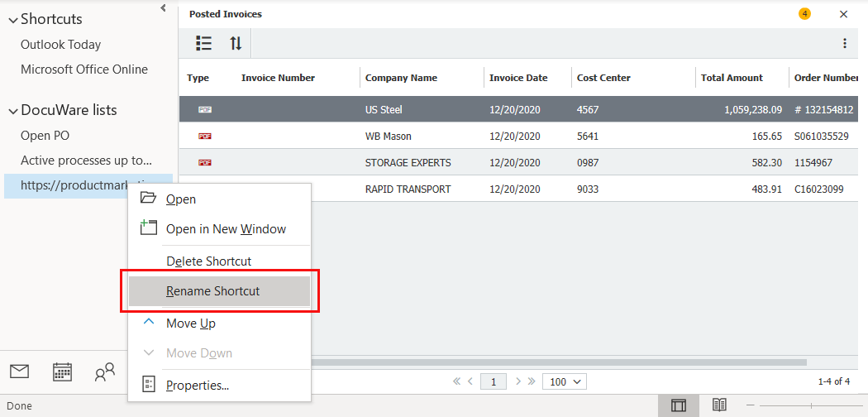Click the list view icon in toolbar
The image size is (868, 417).
click(203, 43)
